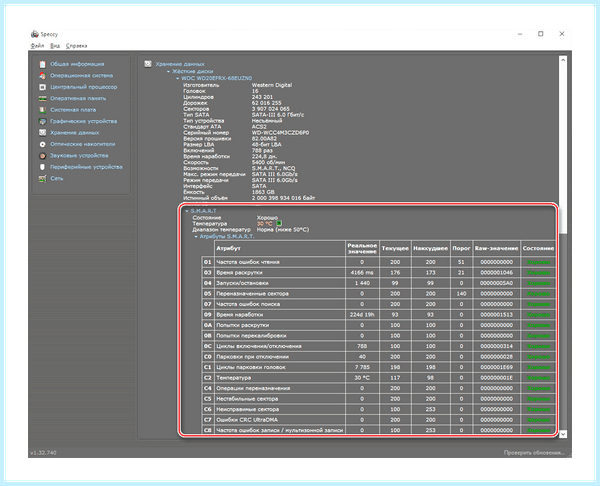Click the Периферийные устройства mouse icon
The width and height of the screenshot is (600, 486).
tap(42, 167)
